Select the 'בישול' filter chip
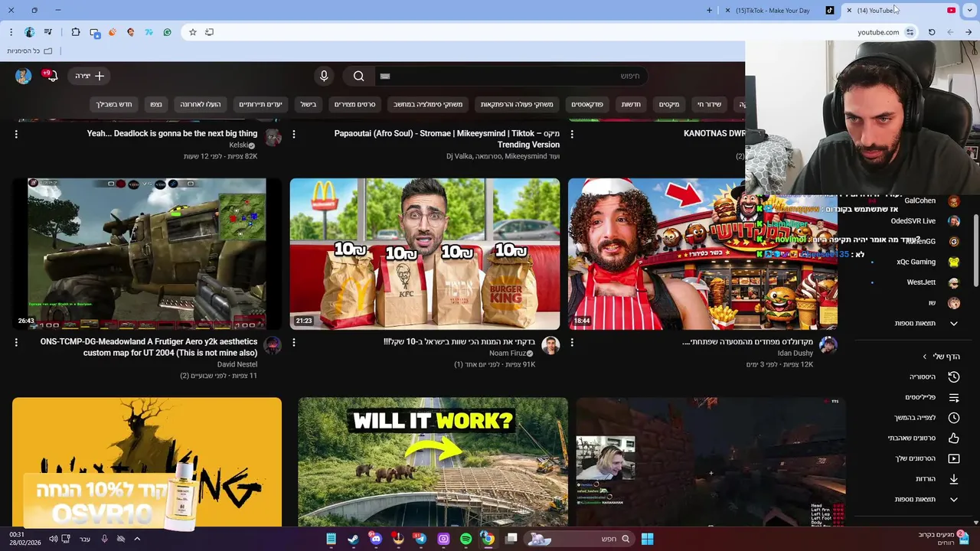Image resolution: width=980 pixels, height=551 pixels. (x=309, y=104)
